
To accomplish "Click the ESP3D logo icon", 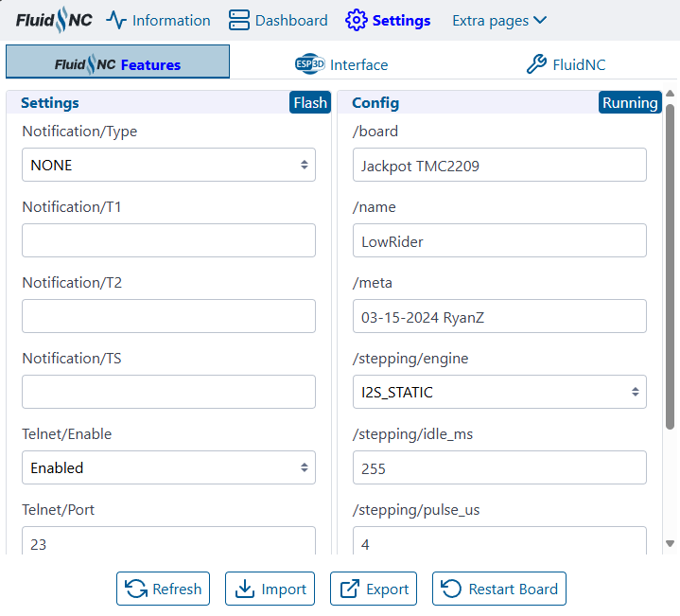I will coord(309,64).
